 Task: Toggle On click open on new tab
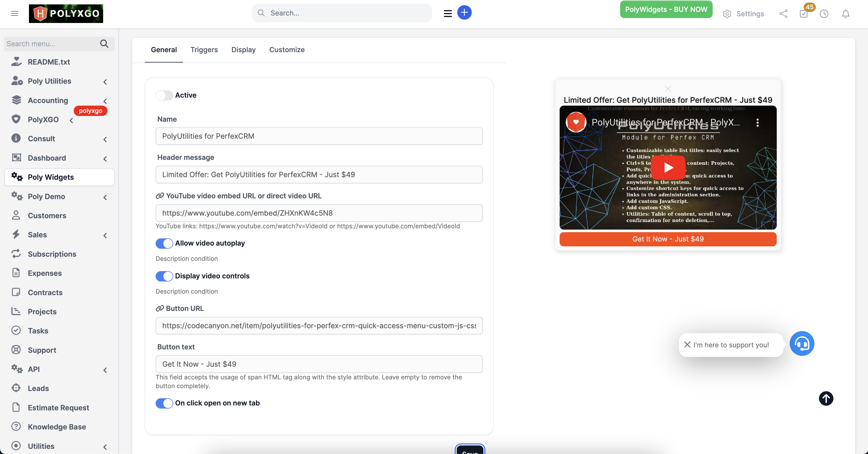164,403
